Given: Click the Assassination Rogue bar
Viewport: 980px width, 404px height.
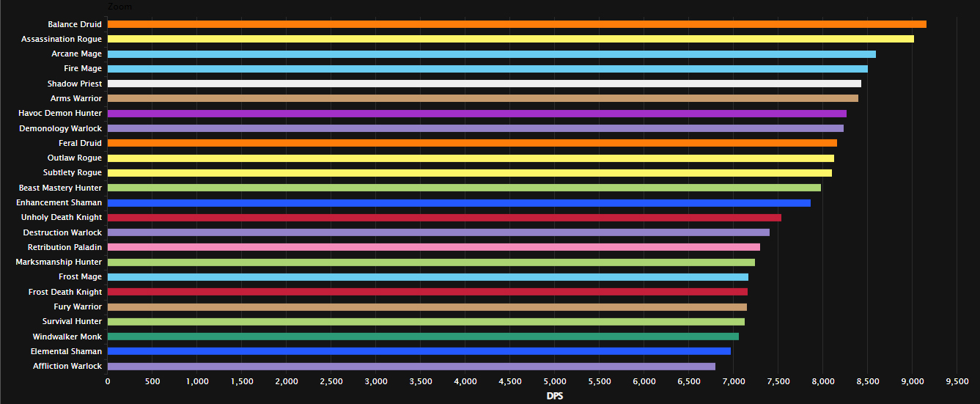Looking at the screenshot, I should (511, 39).
